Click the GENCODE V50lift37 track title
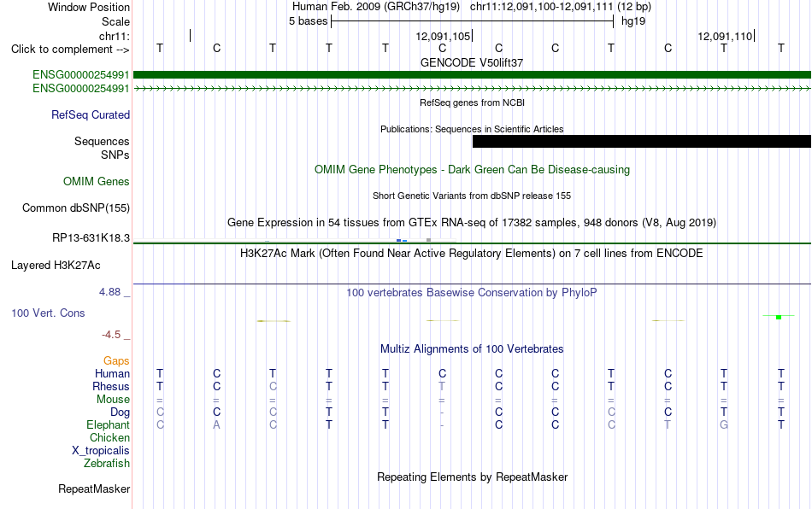 tap(472, 62)
